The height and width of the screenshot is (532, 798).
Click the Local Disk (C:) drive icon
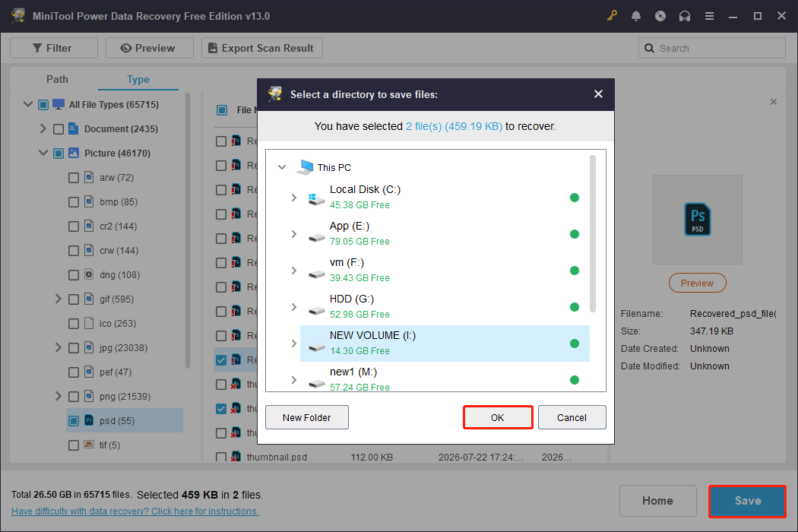[316, 198]
